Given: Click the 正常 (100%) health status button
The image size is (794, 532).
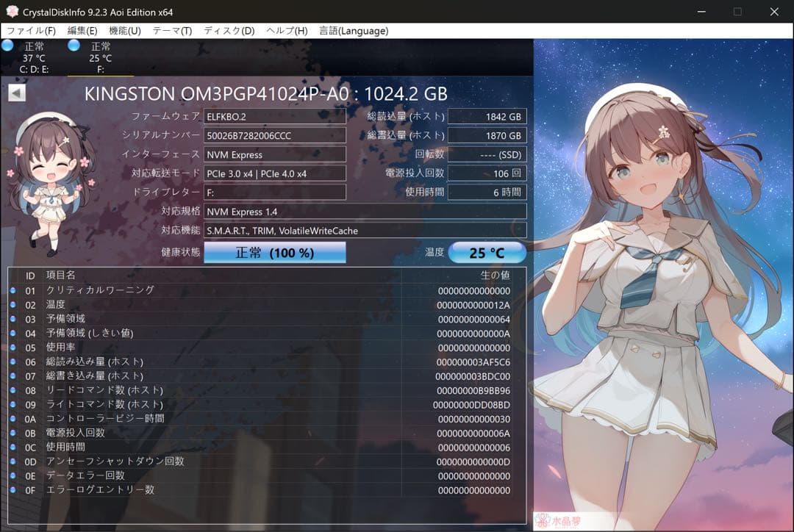Looking at the screenshot, I should pos(274,252).
